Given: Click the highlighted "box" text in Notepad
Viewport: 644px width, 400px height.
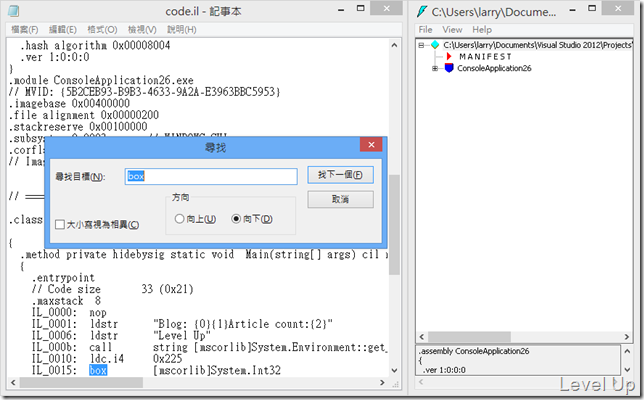Looking at the screenshot, I should click(x=98, y=370).
